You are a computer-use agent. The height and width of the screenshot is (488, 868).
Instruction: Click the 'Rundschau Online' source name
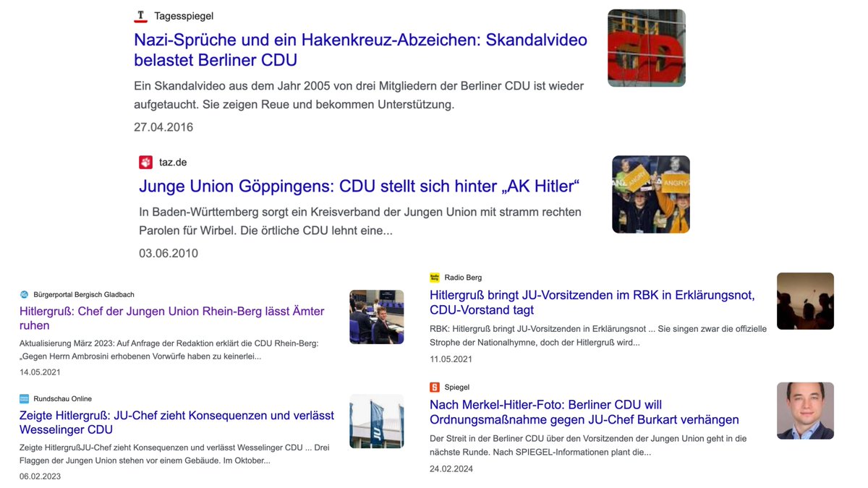coord(63,398)
